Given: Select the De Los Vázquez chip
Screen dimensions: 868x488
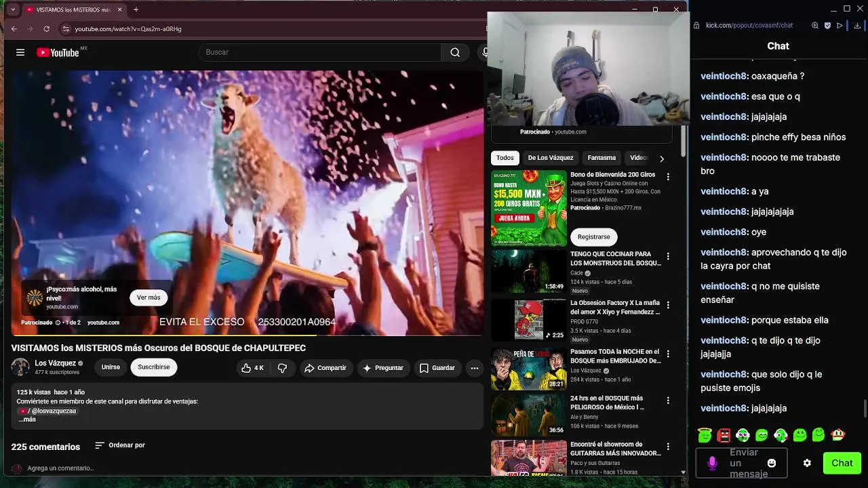Looking at the screenshot, I should tap(551, 158).
